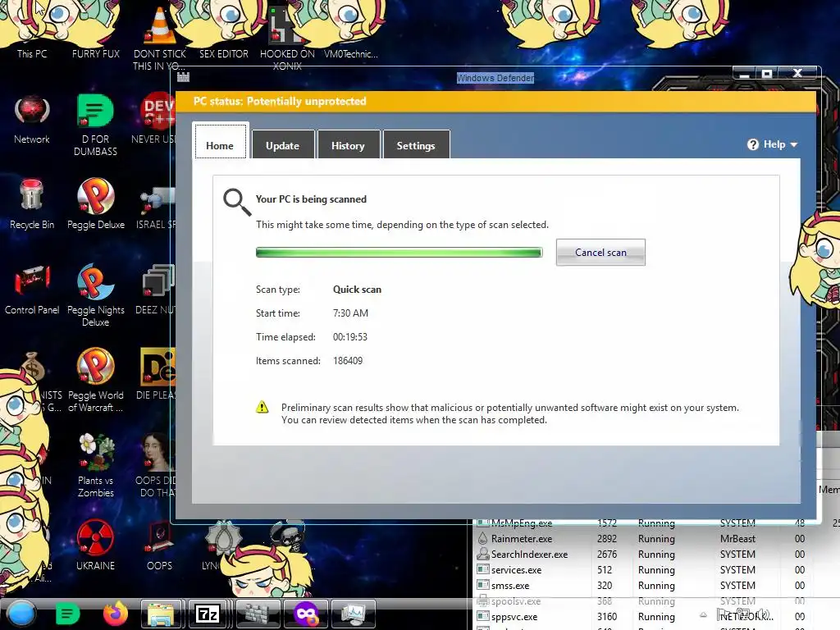The height and width of the screenshot is (630, 840).
Task: Switch to the Update tab
Action: point(283,144)
